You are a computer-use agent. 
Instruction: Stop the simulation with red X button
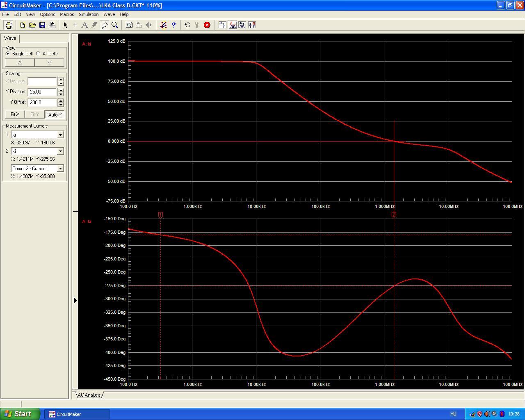207,25
